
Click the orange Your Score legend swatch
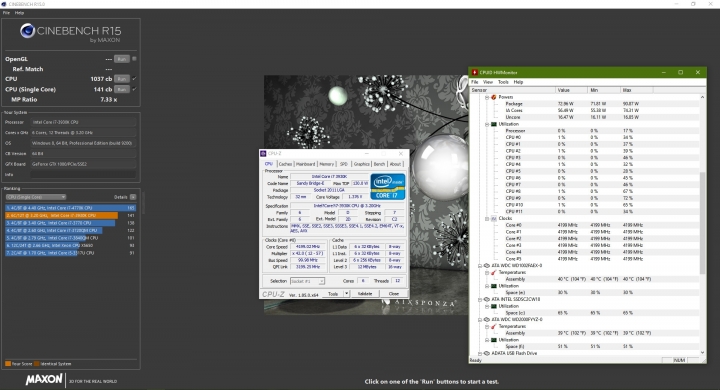[8, 364]
